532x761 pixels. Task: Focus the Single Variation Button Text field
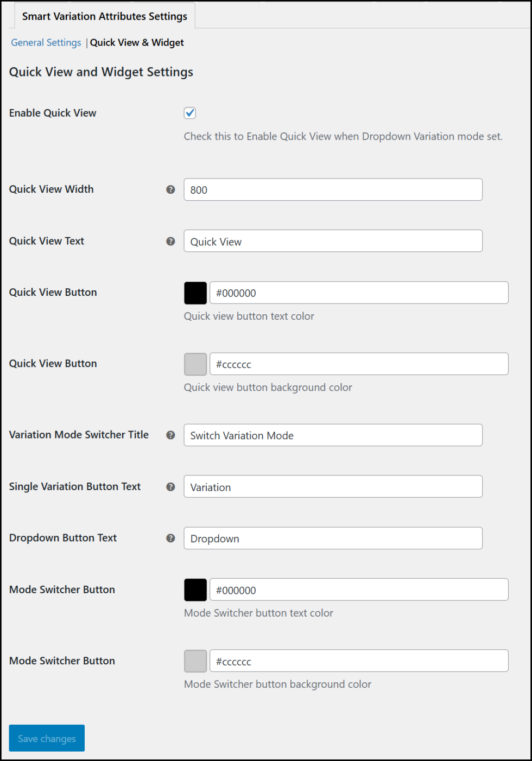(x=333, y=487)
